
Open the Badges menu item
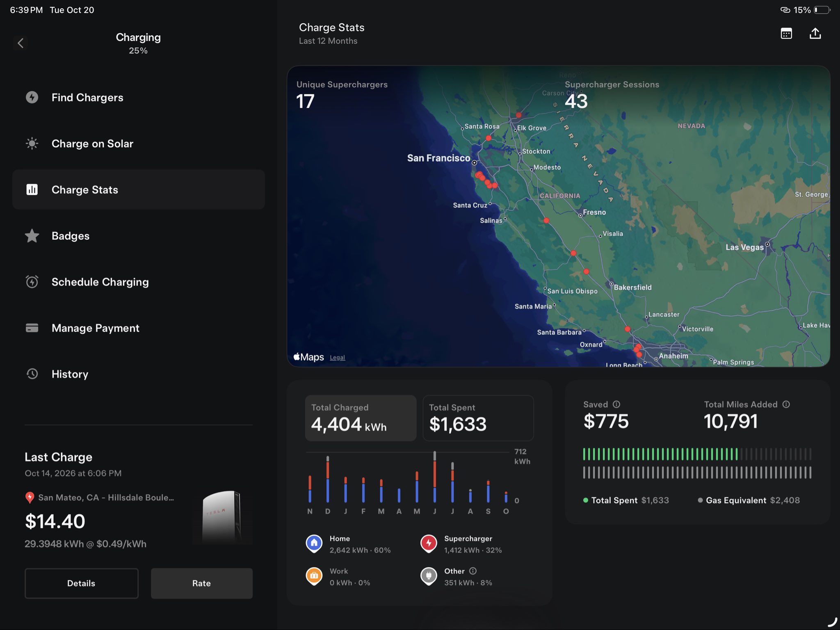coord(139,236)
